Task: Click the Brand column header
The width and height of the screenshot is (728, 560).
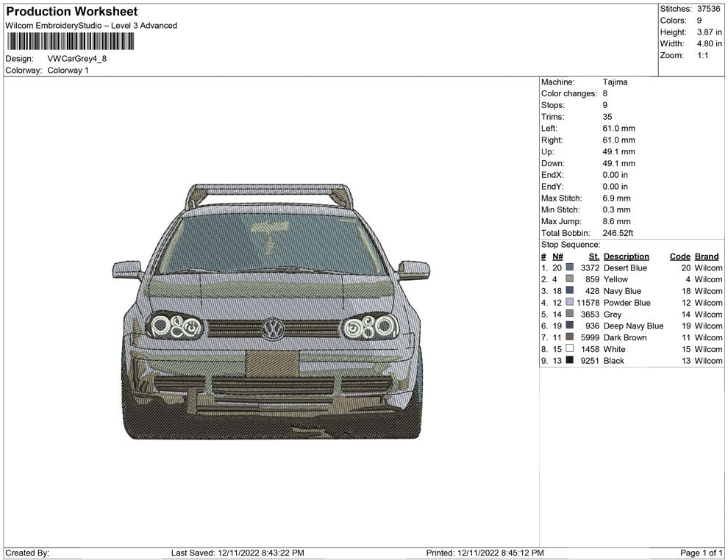Action: click(707, 256)
